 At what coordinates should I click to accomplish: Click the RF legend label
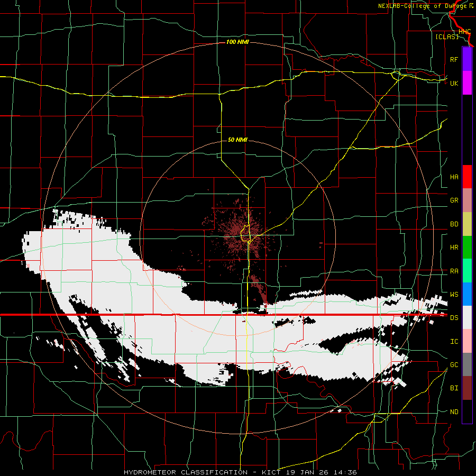(454, 59)
